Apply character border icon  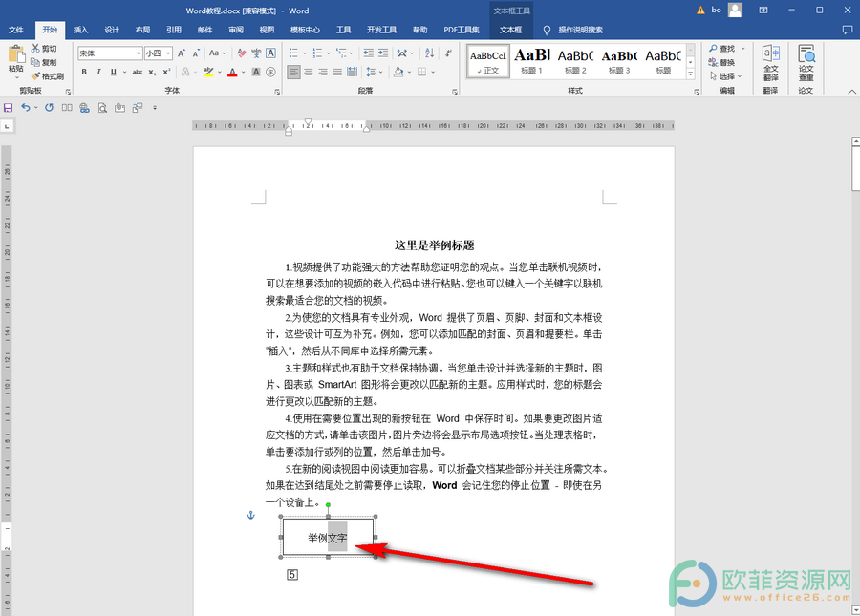coord(270,53)
